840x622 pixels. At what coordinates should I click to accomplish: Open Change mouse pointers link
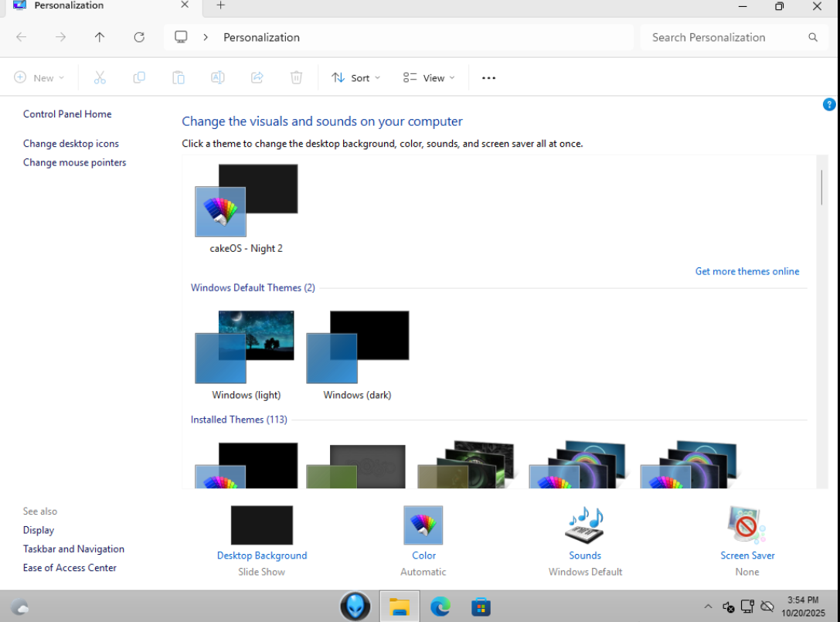(74, 162)
